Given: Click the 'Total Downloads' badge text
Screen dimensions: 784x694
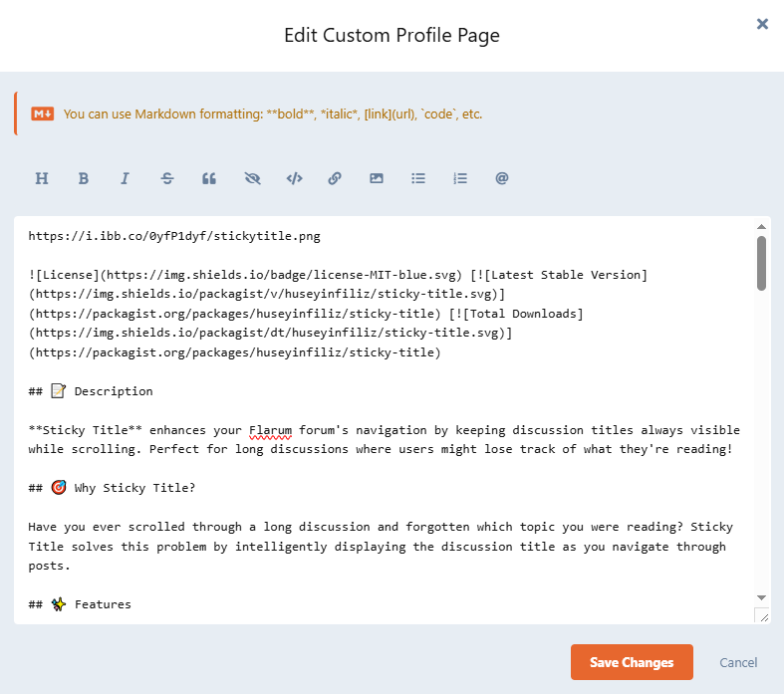Looking at the screenshot, I should [523, 314].
